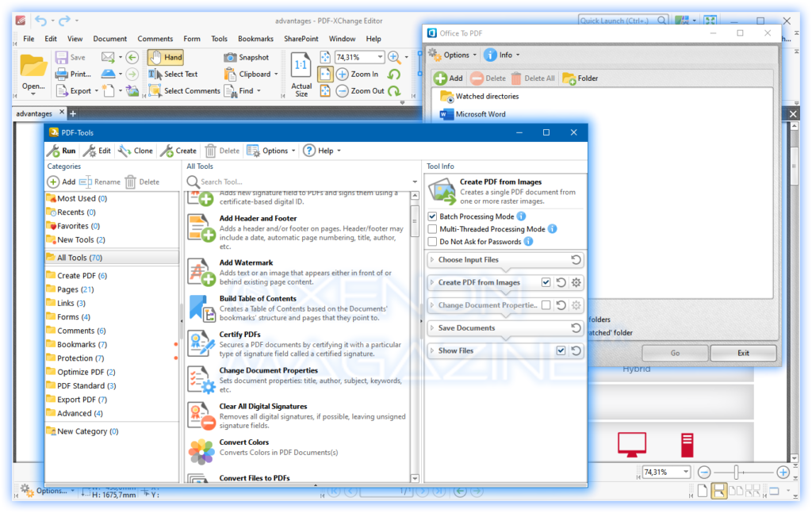Click the Add Watermark tool icon
The height and width of the screenshot is (513, 812).
(201, 272)
